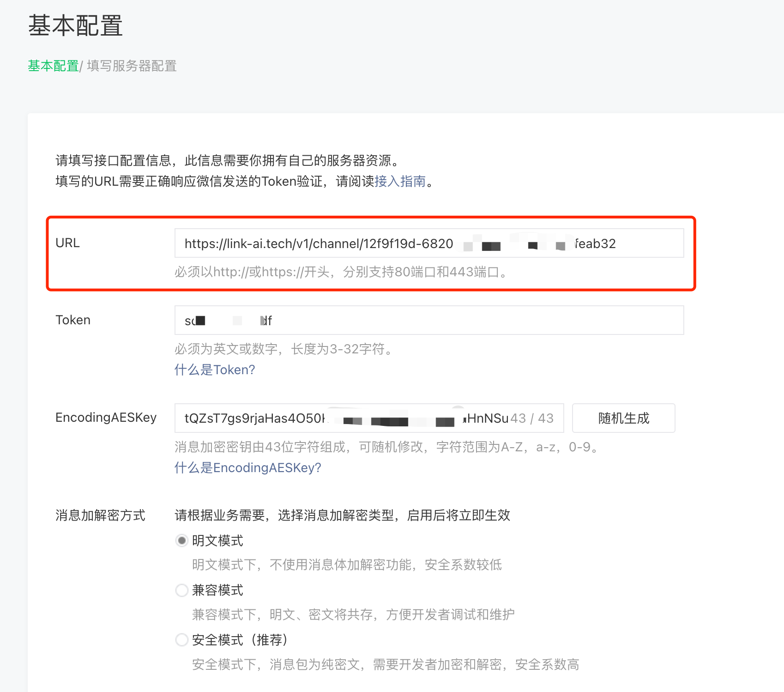
Task: Click the Token input field
Action: (429, 320)
